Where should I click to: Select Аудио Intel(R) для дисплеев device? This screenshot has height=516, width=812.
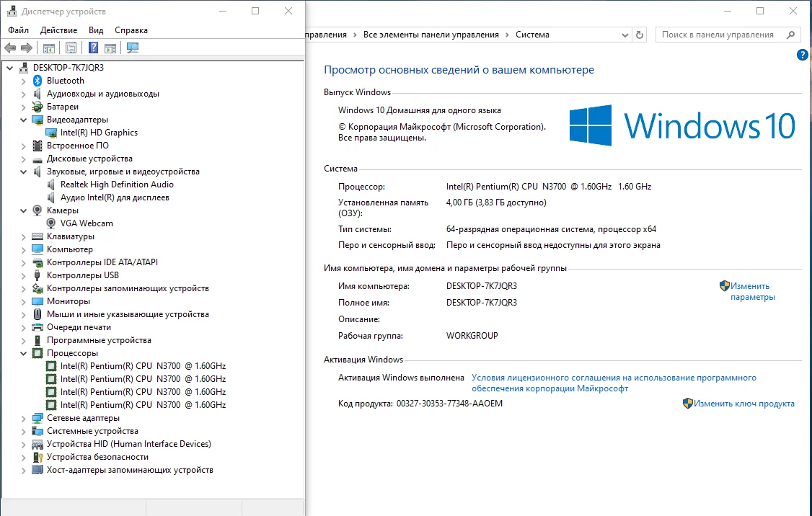click(115, 197)
